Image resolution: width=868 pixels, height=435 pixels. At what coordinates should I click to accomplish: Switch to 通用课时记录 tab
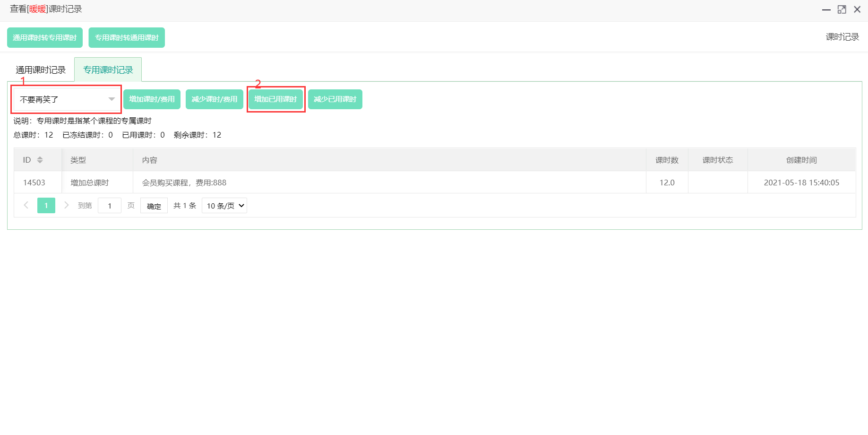[41, 70]
